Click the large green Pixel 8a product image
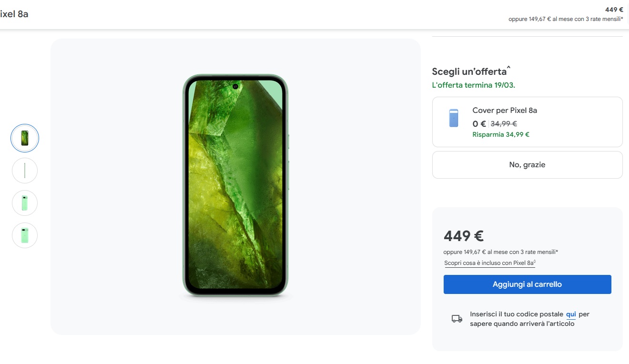 pos(235,186)
